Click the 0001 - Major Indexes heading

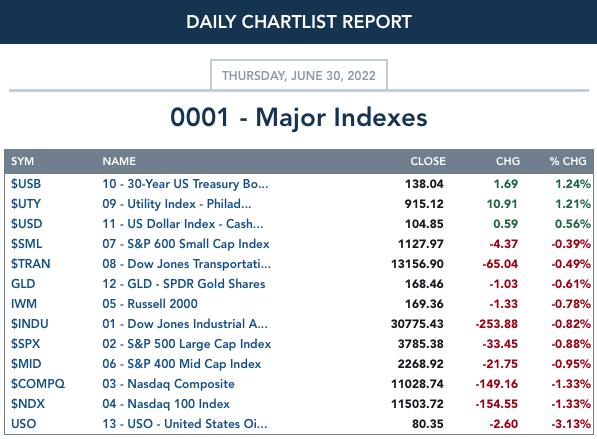coord(299,117)
